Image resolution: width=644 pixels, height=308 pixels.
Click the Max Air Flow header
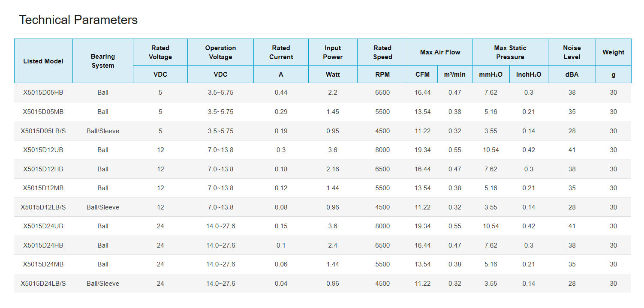[x=440, y=52]
